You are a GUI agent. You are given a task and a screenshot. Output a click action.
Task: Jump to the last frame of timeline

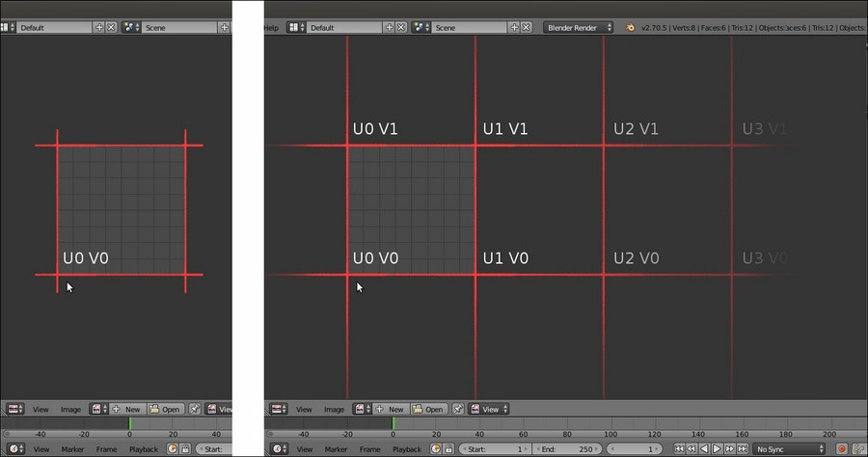click(743, 448)
